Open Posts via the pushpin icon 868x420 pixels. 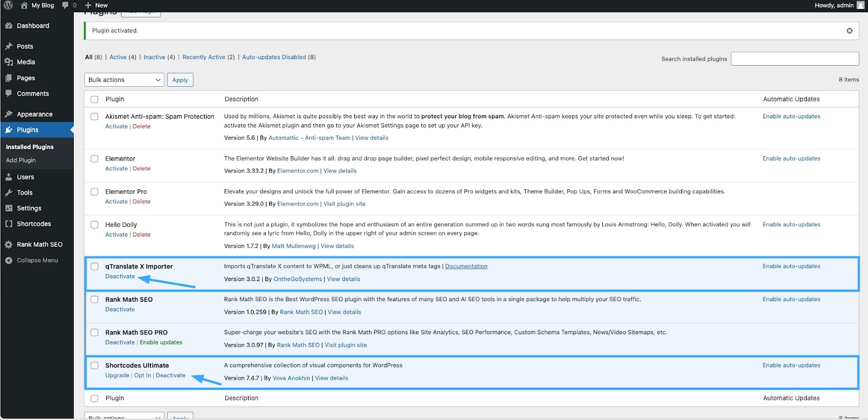pos(9,47)
